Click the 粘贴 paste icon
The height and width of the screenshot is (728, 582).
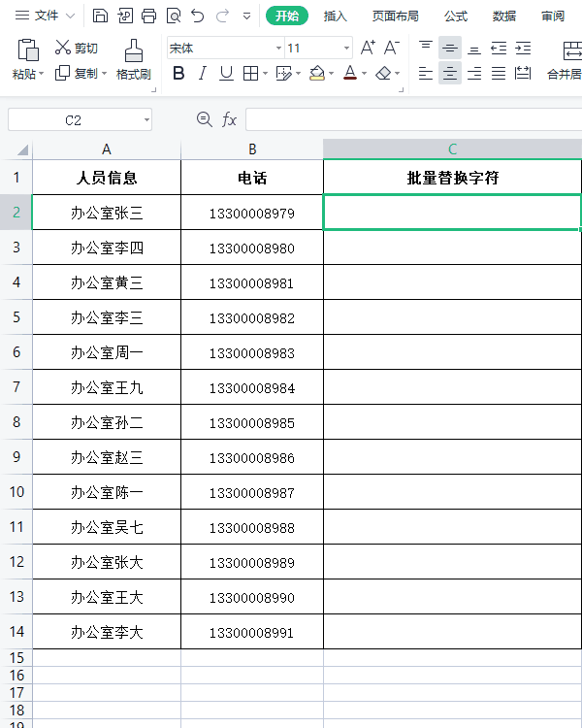click(28, 50)
